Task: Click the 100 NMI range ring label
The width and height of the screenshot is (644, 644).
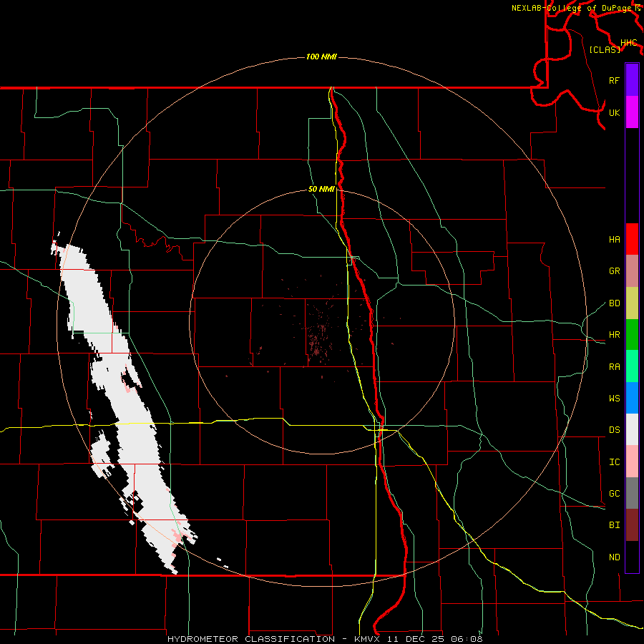Action: pyautogui.click(x=321, y=57)
